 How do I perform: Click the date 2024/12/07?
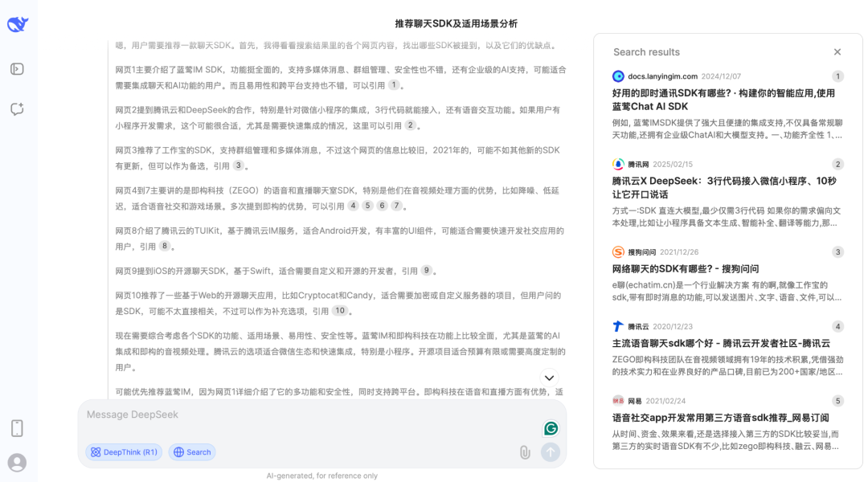click(721, 76)
